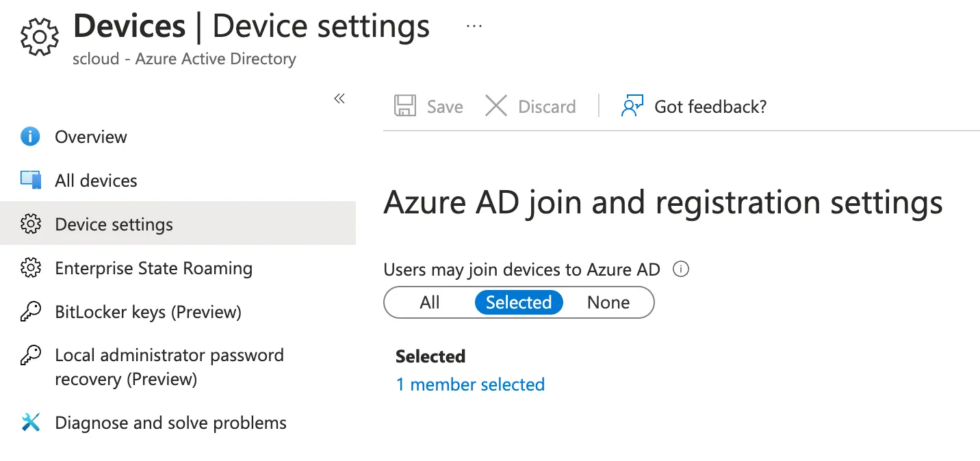Click the bold Selected label

(430, 356)
